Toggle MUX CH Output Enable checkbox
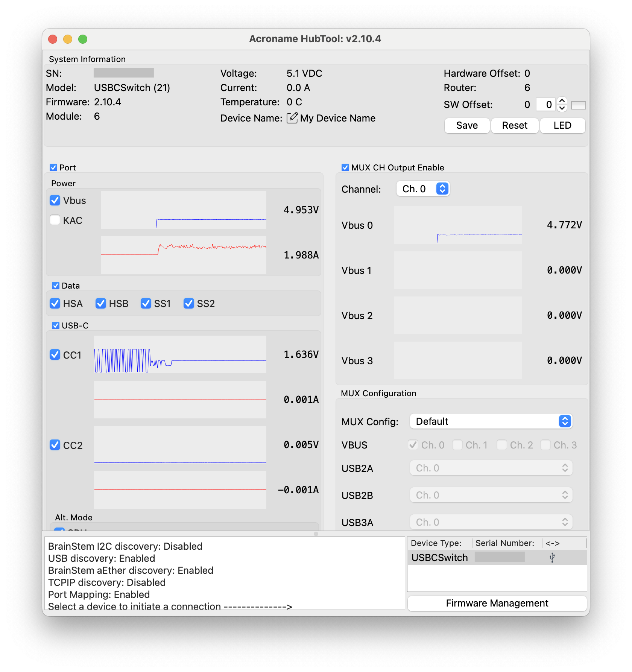This screenshot has height=672, width=632. coord(345,167)
